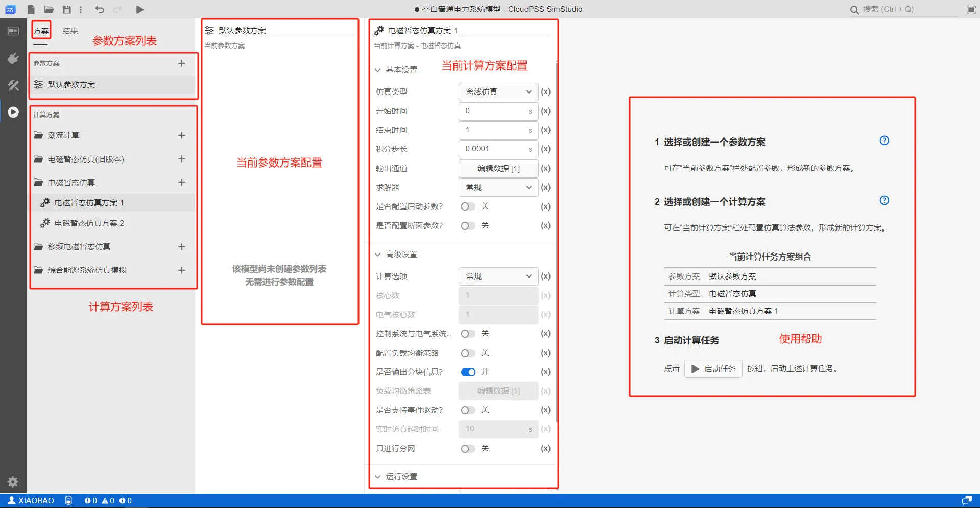The image size is (980, 508).
Task: Click the new file icon in top toolbar
Action: pos(31,9)
